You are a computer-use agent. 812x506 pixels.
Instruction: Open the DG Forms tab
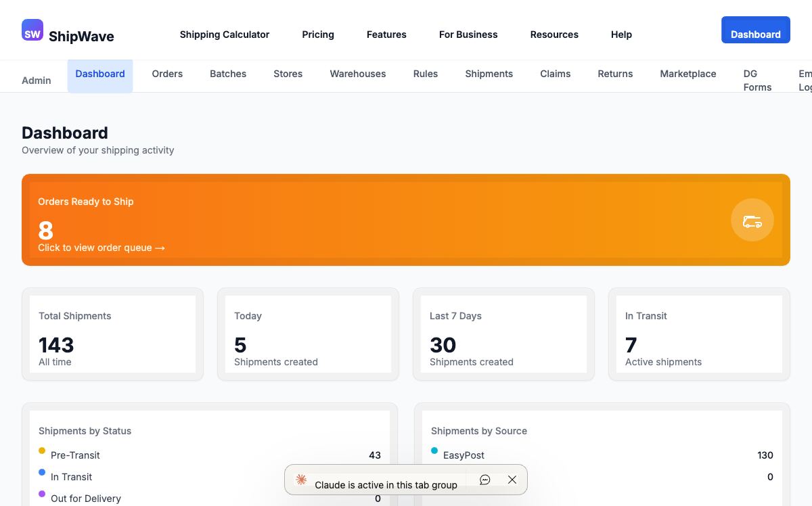coord(757,80)
